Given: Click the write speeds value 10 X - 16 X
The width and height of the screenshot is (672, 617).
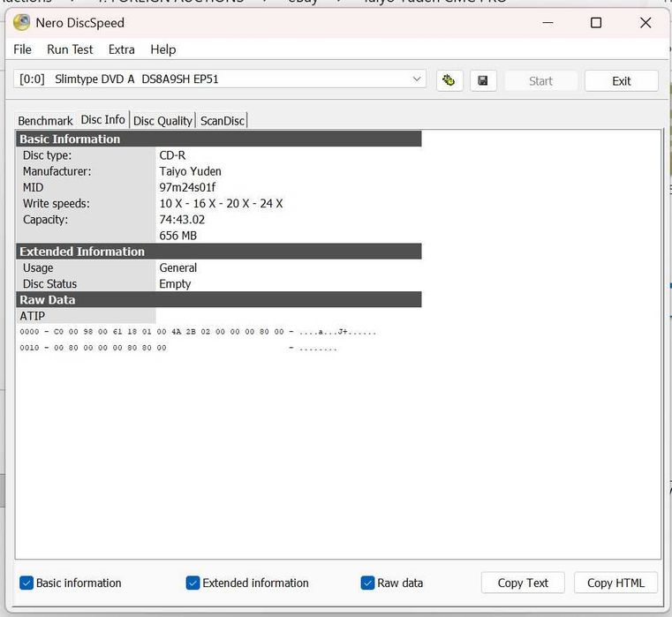Looking at the screenshot, I should click(x=221, y=204).
